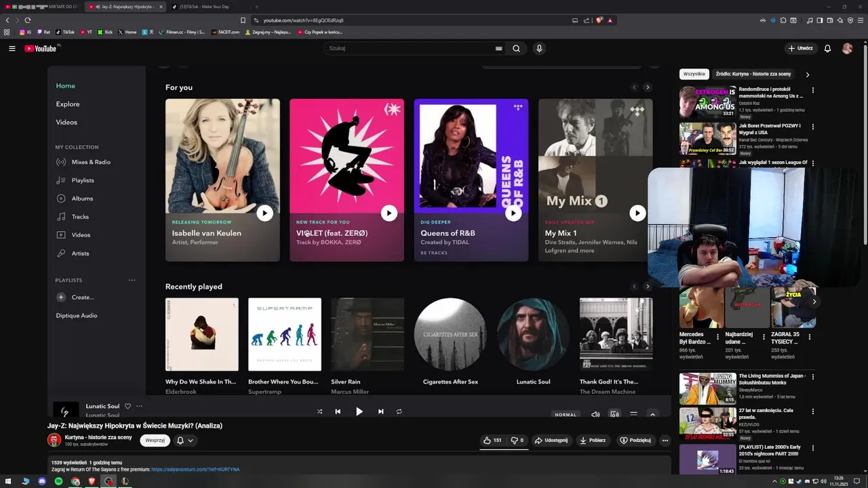Click the Create playlist plus button
The image size is (868, 488).
point(60,298)
